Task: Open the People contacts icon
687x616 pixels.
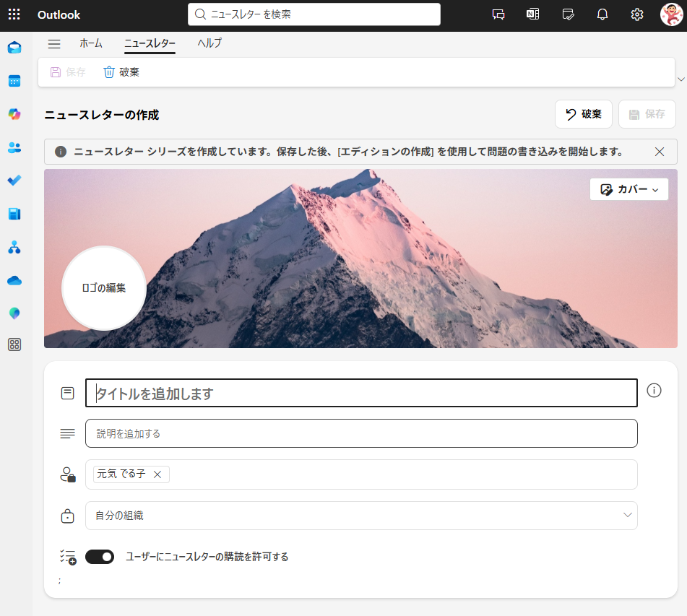Action: (x=14, y=147)
